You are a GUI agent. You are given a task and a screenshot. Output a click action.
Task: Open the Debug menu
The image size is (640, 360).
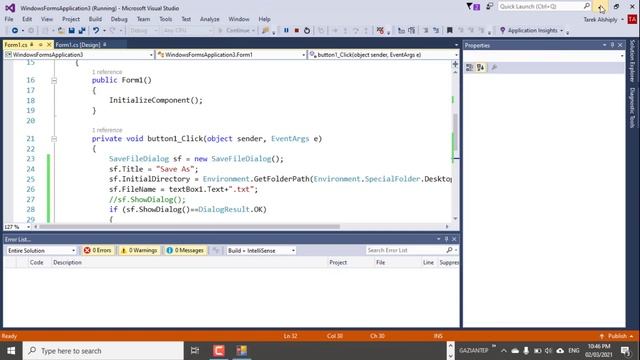[119, 19]
